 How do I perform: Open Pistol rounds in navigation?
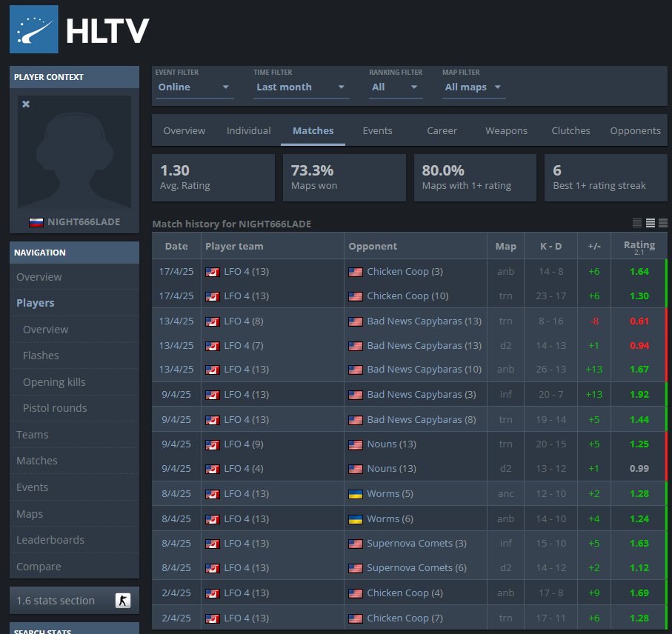[74, 408]
